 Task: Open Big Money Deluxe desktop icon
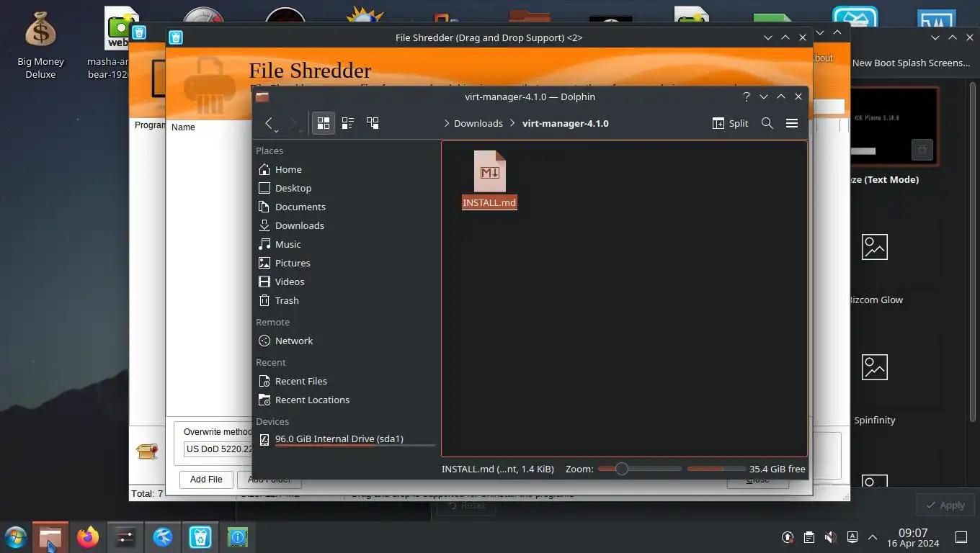point(40,45)
